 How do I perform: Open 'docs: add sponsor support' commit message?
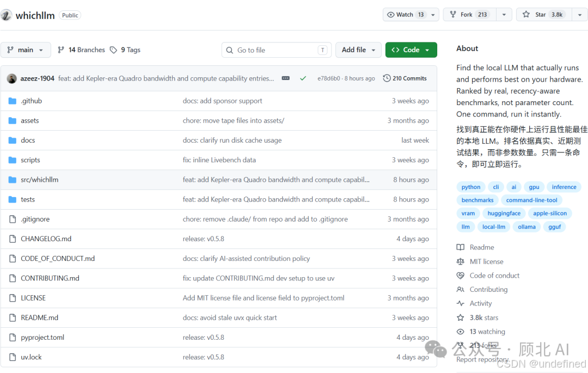(222, 101)
